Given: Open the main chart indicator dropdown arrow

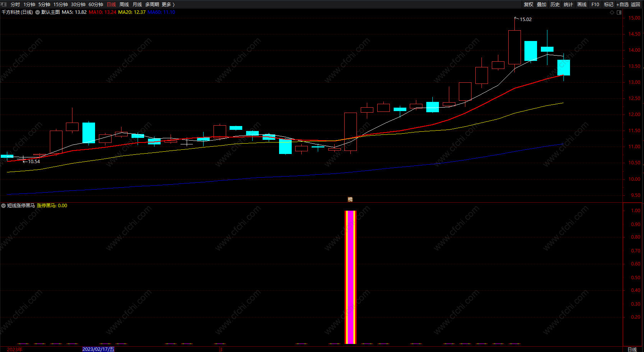Looking at the screenshot, I should 38,12.
